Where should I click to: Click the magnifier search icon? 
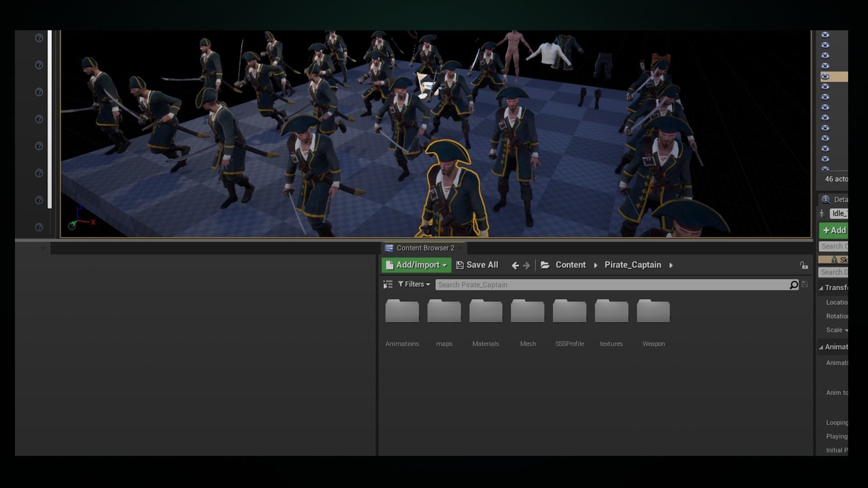pyautogui.click(x=793, y=285)
